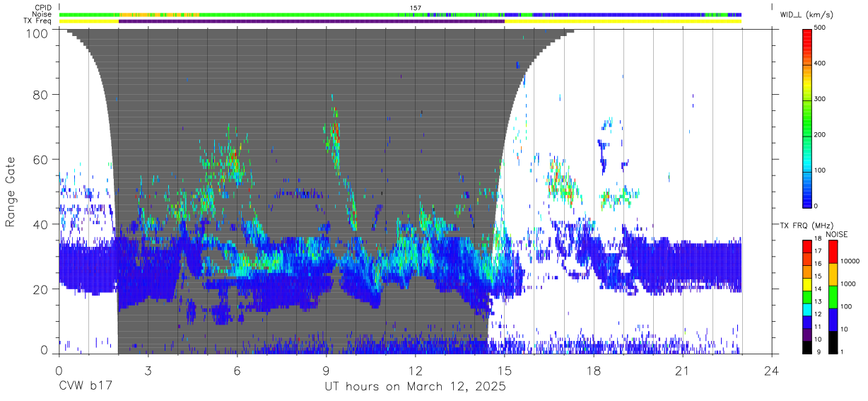Click the '13' tick on the TX FRQ legend
The width and height of the screenshot is (868, 401).
(x=817, y=302)
